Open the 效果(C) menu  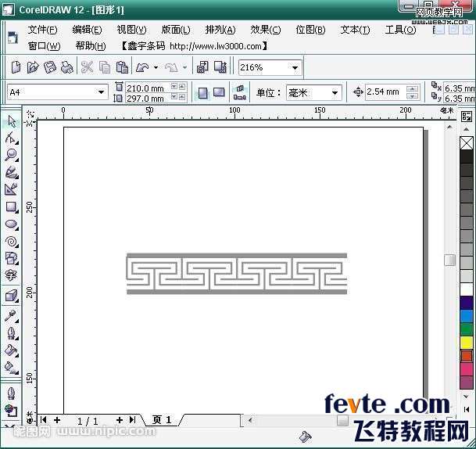[x=265, y=30]
